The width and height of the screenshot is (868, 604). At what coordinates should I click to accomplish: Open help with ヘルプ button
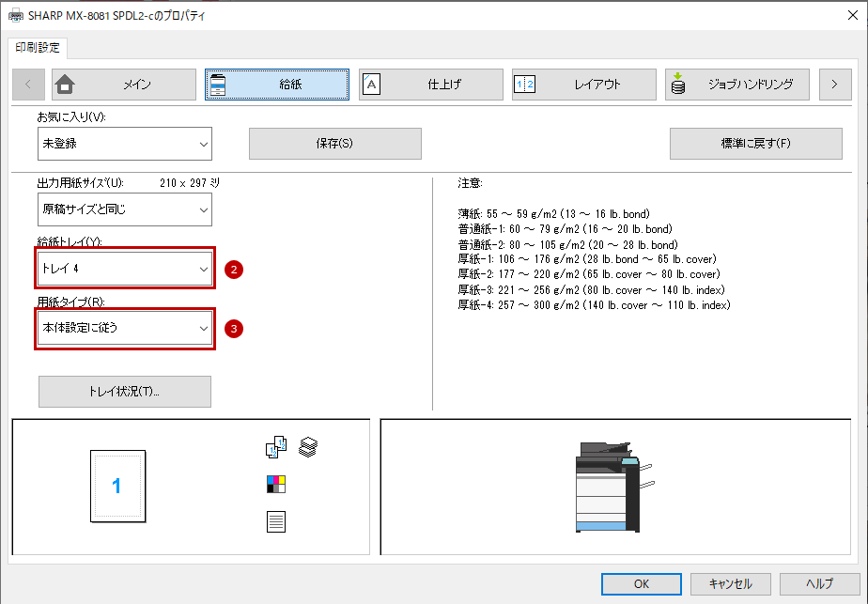point(820,584)
